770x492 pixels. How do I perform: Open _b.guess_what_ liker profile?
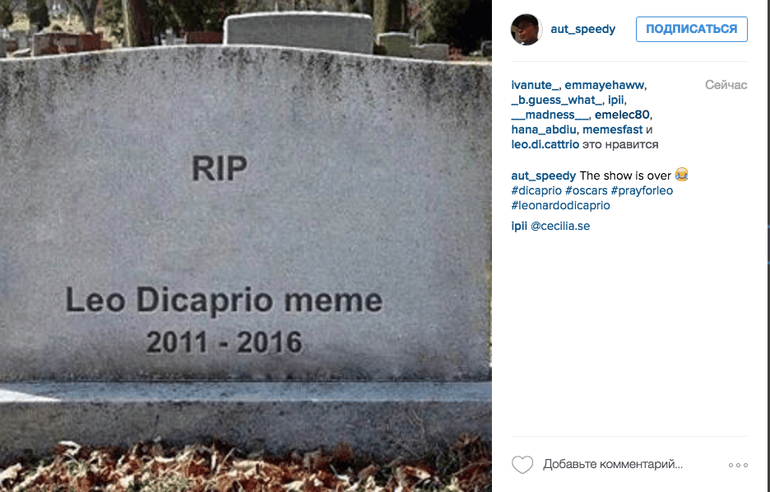pos(556,100)
